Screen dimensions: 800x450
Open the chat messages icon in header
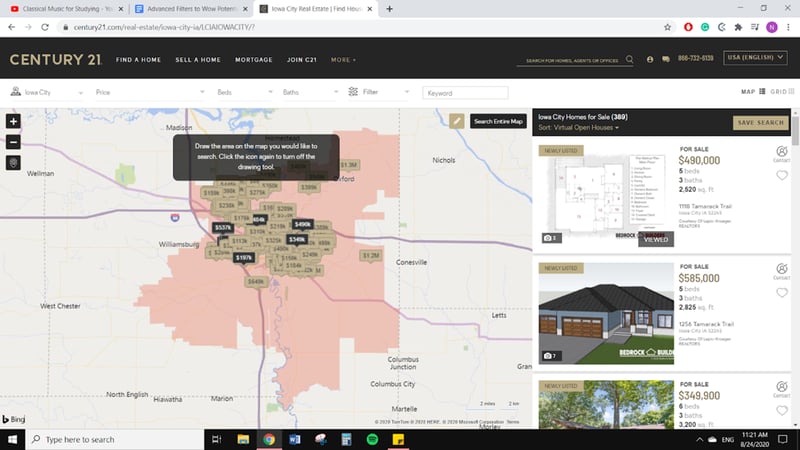tap(666, 59)
